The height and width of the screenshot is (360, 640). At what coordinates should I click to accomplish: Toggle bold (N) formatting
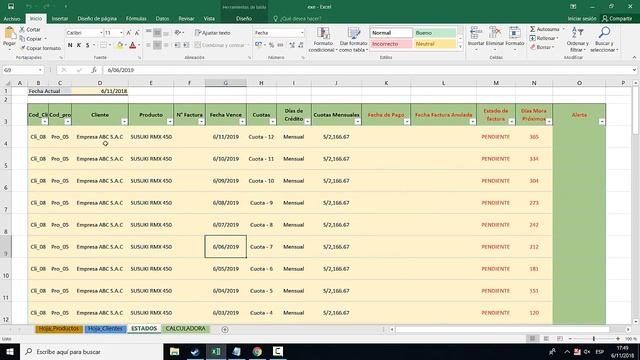[x=70, y=45]
